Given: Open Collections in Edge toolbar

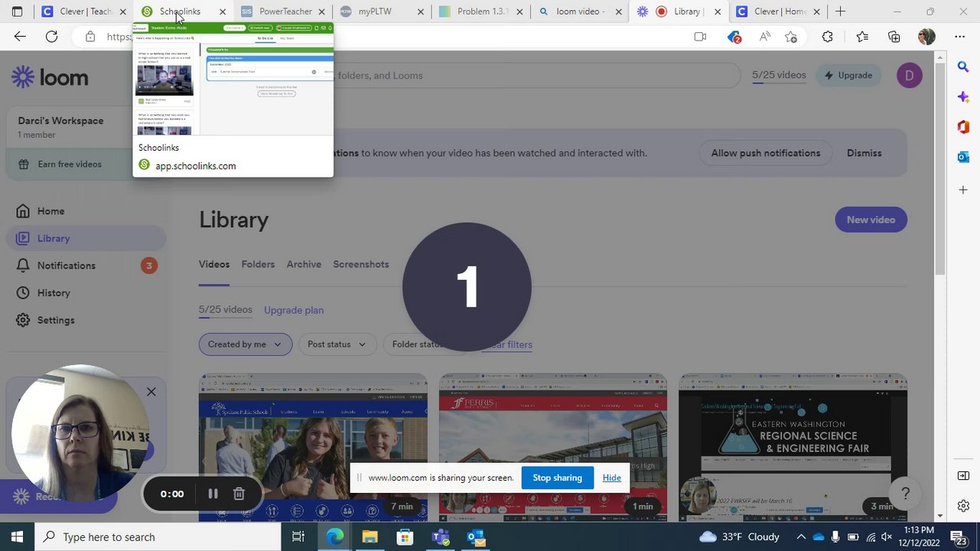Looking at the screenshot, I should point(894,37).
